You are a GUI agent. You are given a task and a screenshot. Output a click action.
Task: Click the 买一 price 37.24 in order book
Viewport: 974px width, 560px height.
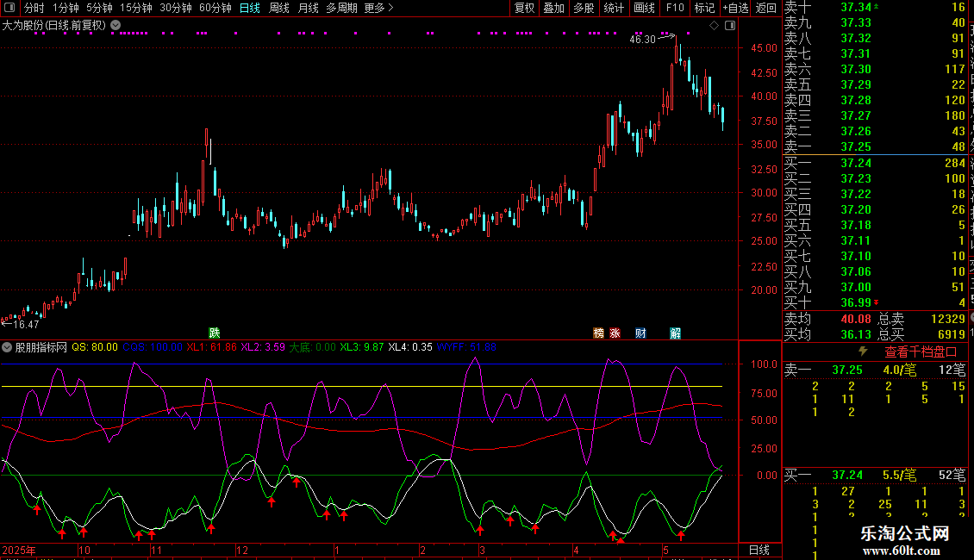(856, 164)
